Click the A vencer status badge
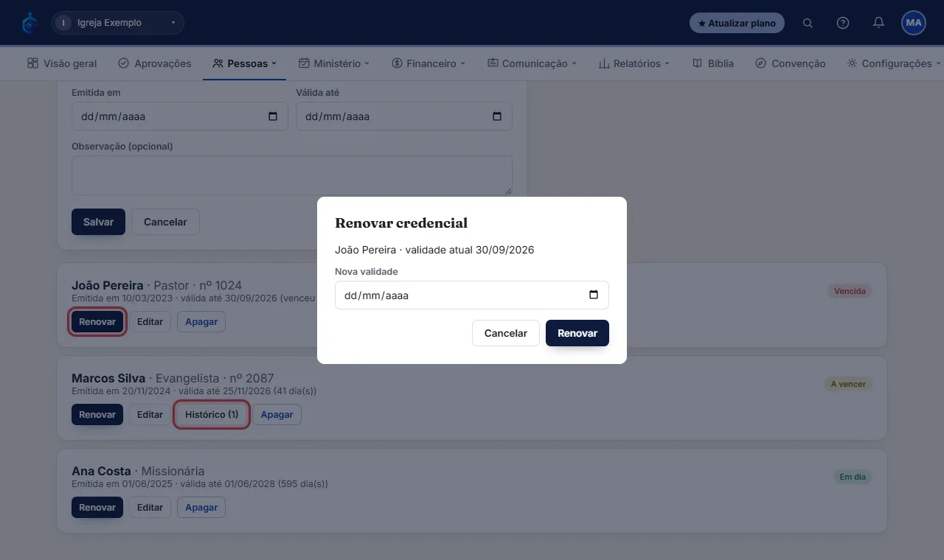 point(848,384)
